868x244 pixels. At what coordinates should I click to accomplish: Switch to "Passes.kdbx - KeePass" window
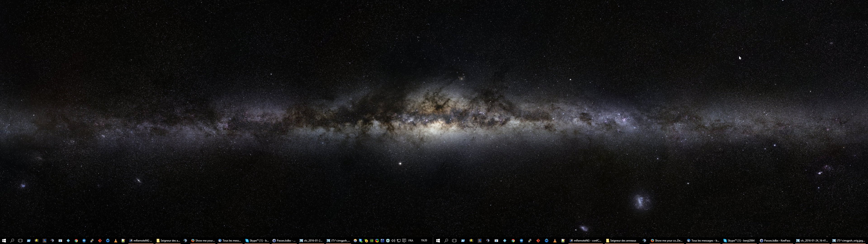point(776,241)
